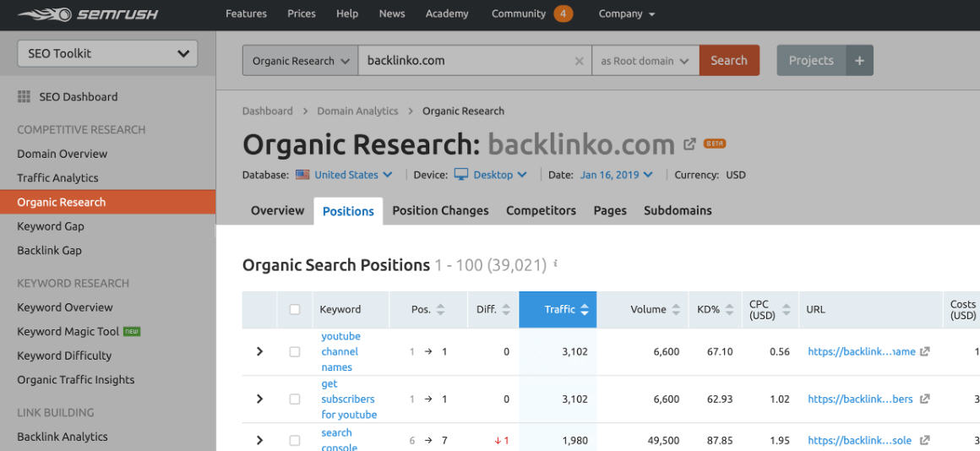980x451 pixels.
Task: Click the Community notifications badge 4
Action: tap(563, 14)
